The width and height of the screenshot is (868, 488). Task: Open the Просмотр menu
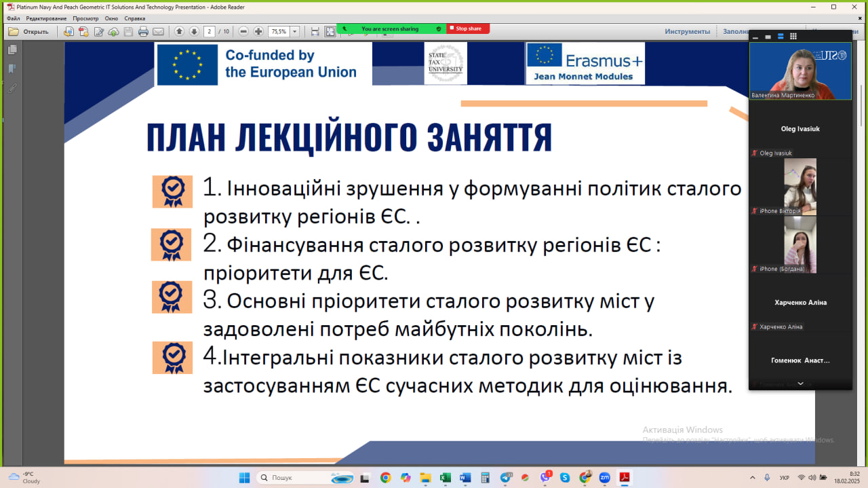pos(85,18)
